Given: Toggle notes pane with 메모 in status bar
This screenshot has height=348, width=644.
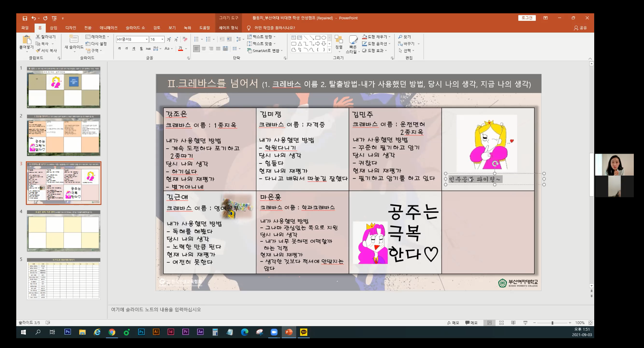Looking at the screenshot, I should tap(453, 323).
